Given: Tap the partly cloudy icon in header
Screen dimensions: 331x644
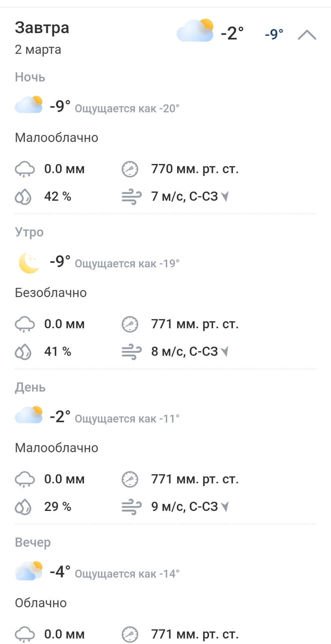Looking at the screenshot, I should [195, 31].
